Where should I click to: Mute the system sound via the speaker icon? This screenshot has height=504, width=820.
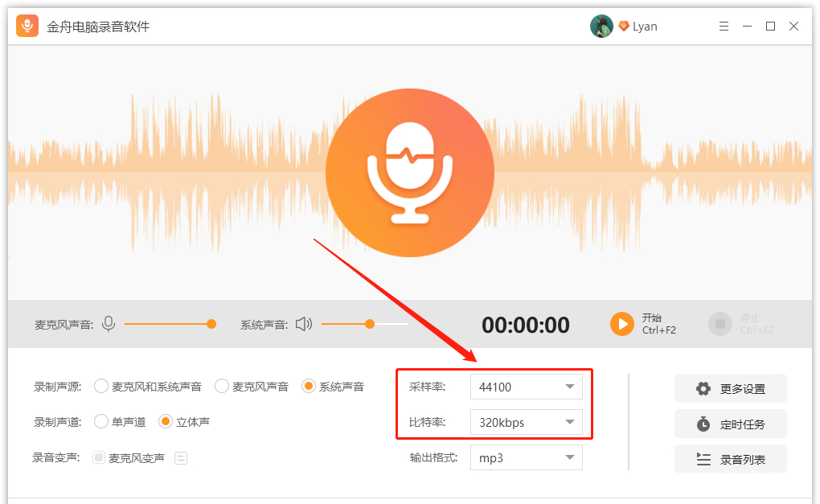click(304, 324)
